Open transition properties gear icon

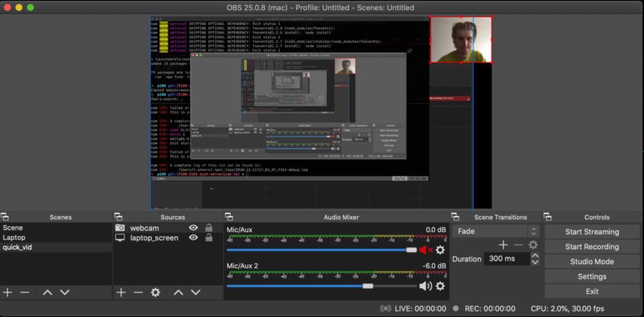(533, 245)
